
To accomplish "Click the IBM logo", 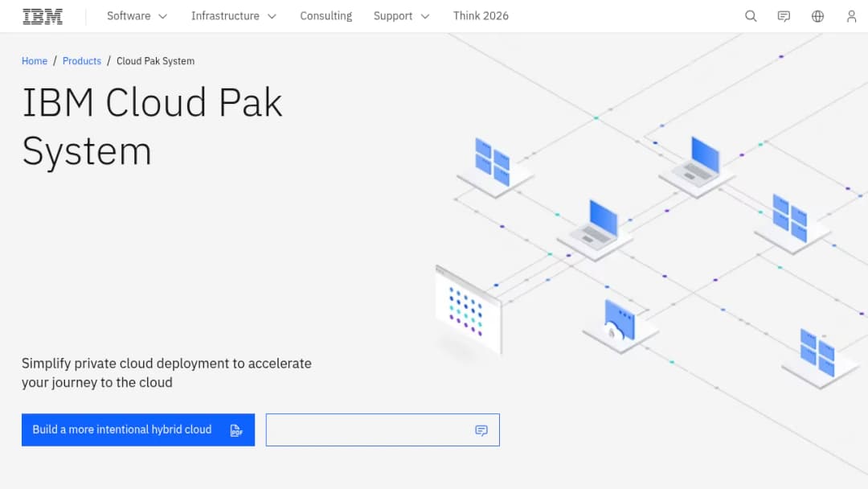I will 43,16.
